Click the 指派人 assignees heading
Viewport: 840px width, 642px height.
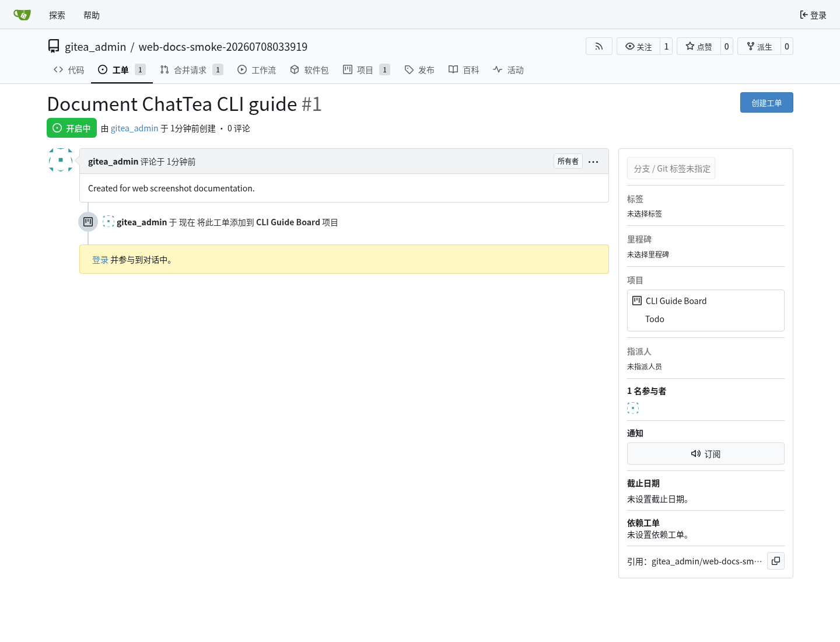(x=639, y=351)
